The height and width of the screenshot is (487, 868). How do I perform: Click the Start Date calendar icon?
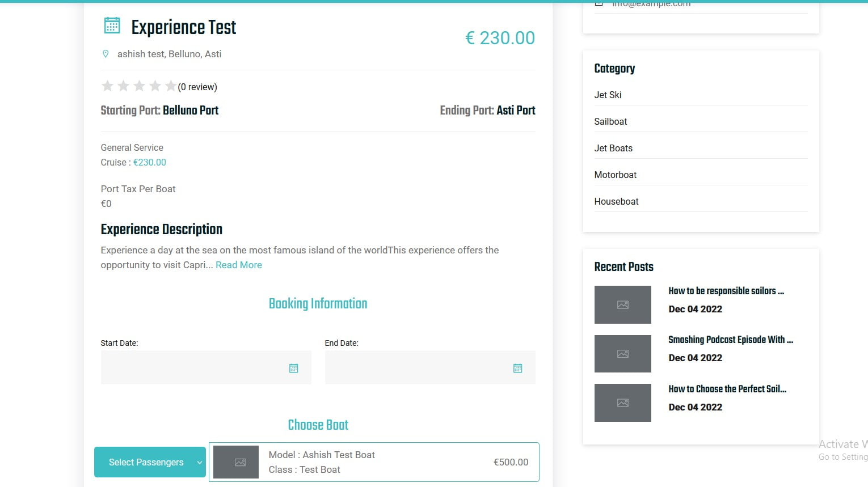[x=293, y=369]
